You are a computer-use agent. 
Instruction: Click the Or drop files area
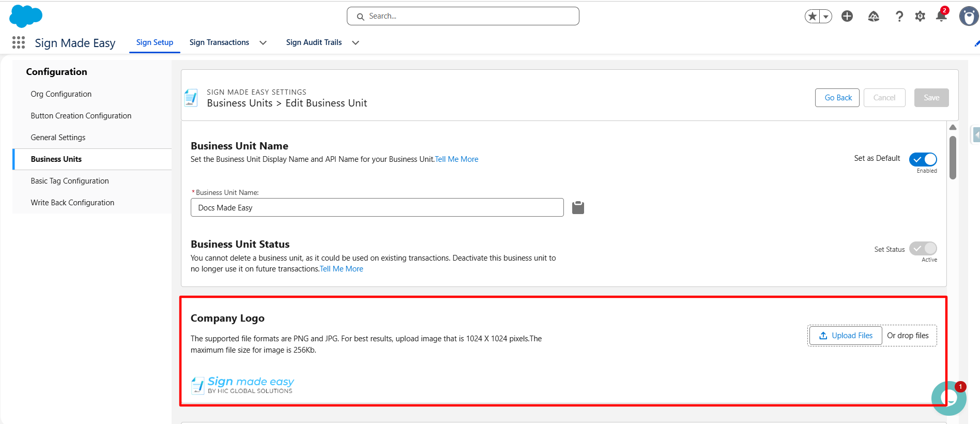(x=908, y=336)
